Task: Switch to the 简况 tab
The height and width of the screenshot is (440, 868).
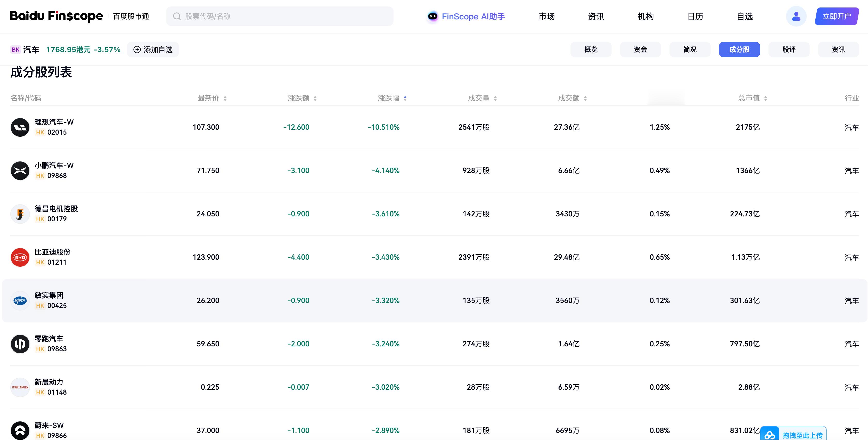Action: (x=690, y=50)
